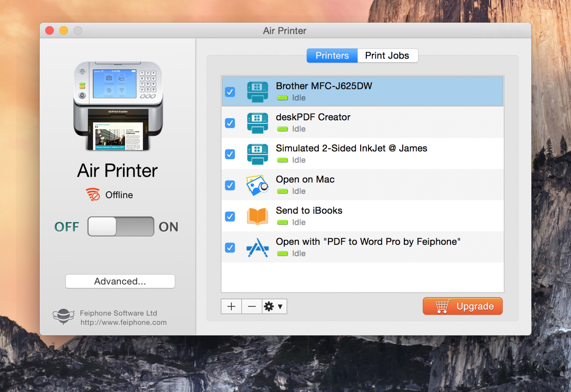
Task: Click the Offline Wi-Fi status icon
Action: pos(93,195)
